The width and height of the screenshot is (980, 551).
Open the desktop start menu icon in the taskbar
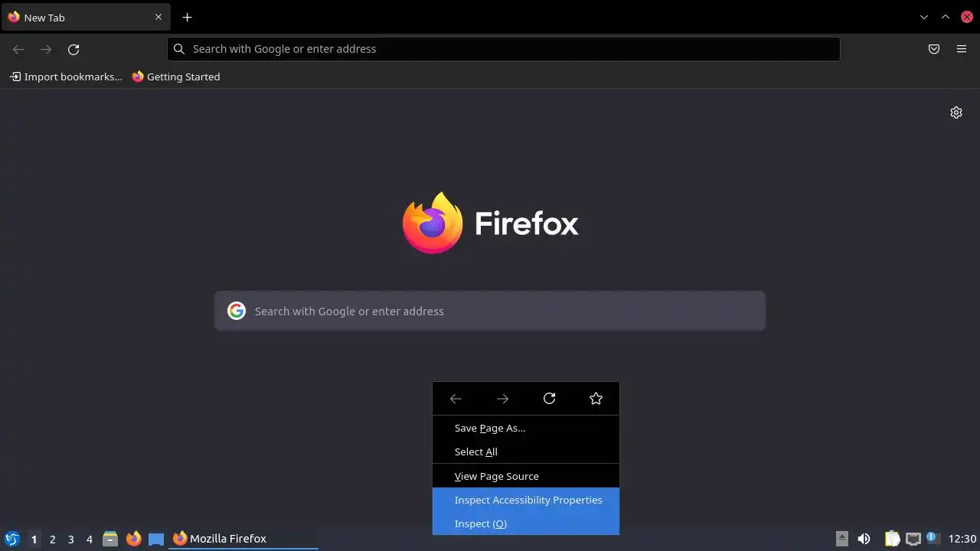click(x=12, y=539)
